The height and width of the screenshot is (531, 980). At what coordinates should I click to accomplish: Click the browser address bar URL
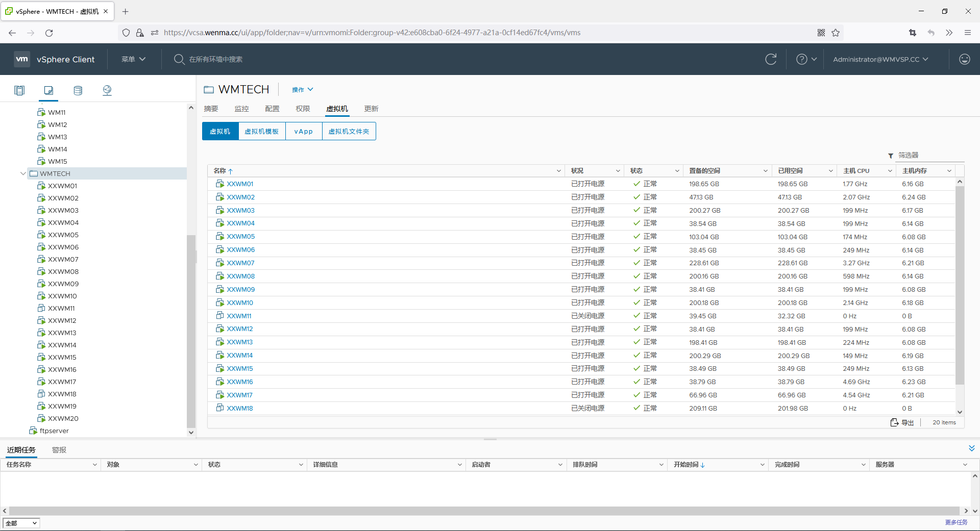[372, 33]
